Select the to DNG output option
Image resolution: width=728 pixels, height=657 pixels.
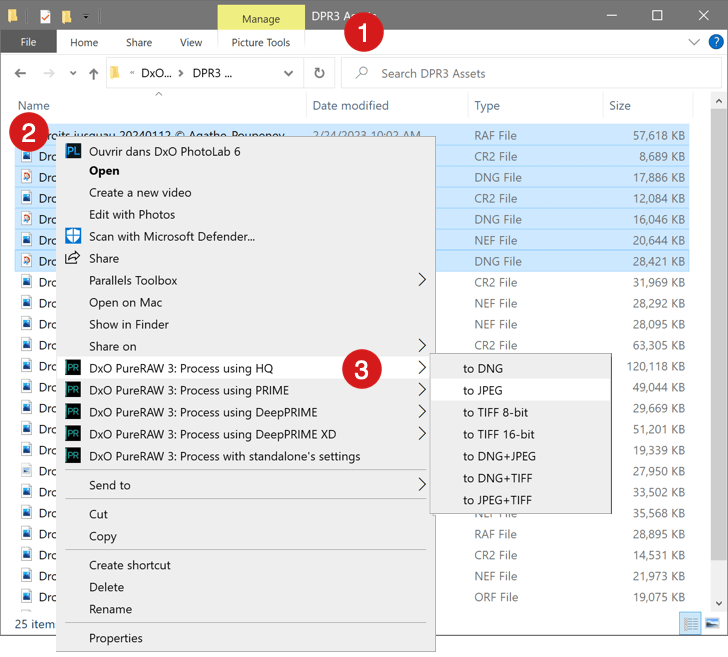coord(520,369)
